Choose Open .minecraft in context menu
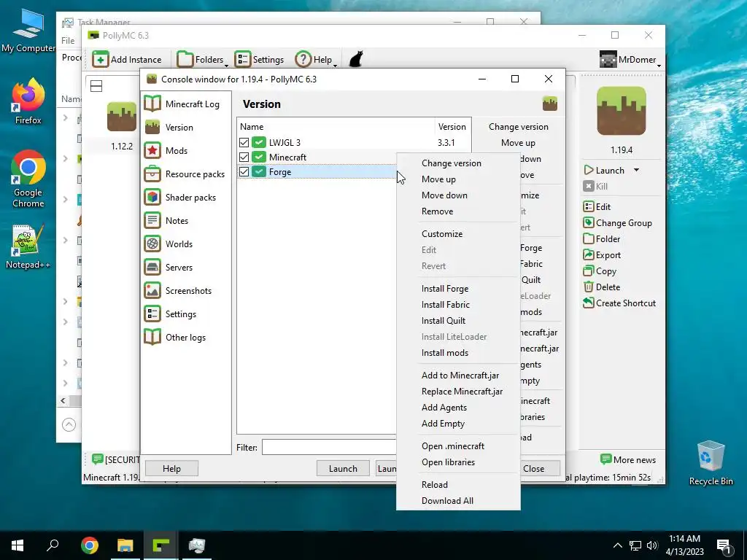The height and width of the screenshot is (560, 747). (452, 446)
